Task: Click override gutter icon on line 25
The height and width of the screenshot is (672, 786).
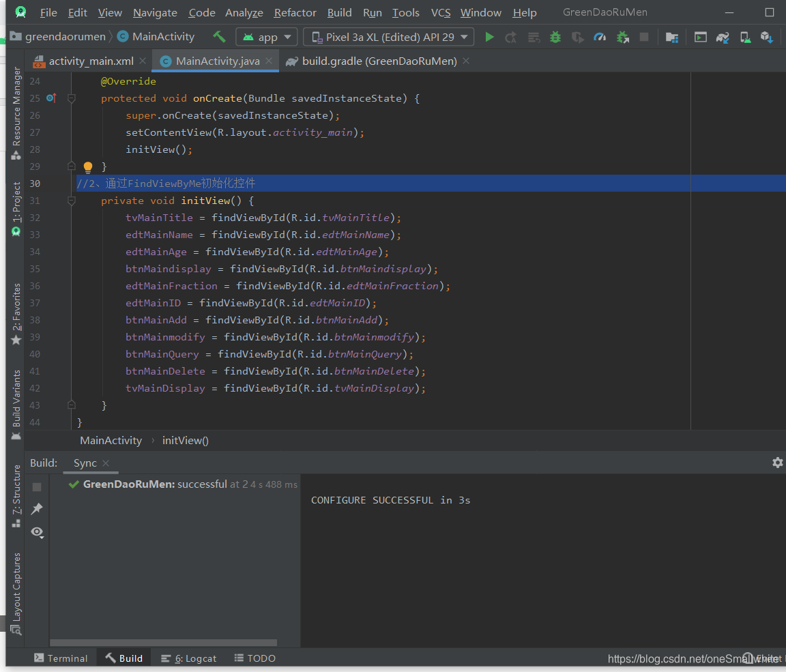Action: [51, 98]
